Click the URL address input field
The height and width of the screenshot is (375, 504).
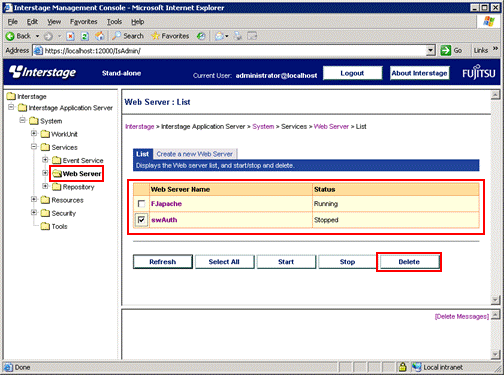[x=230, y=50]
